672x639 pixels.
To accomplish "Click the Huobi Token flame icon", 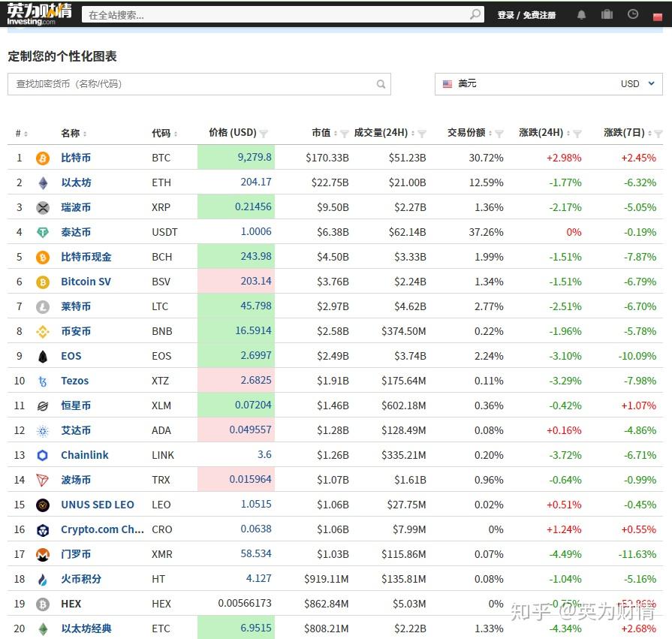I will (43, 580).
